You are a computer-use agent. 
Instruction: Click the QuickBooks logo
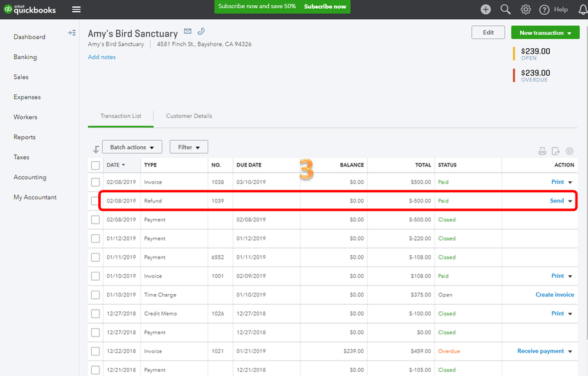click(x=30, y=9)
